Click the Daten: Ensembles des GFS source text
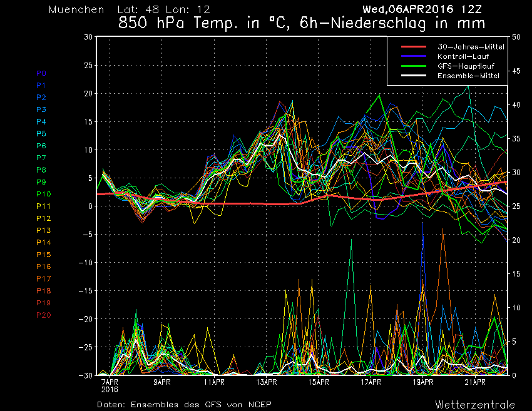This screenshot has width=532, height=411. pos(184,405)
